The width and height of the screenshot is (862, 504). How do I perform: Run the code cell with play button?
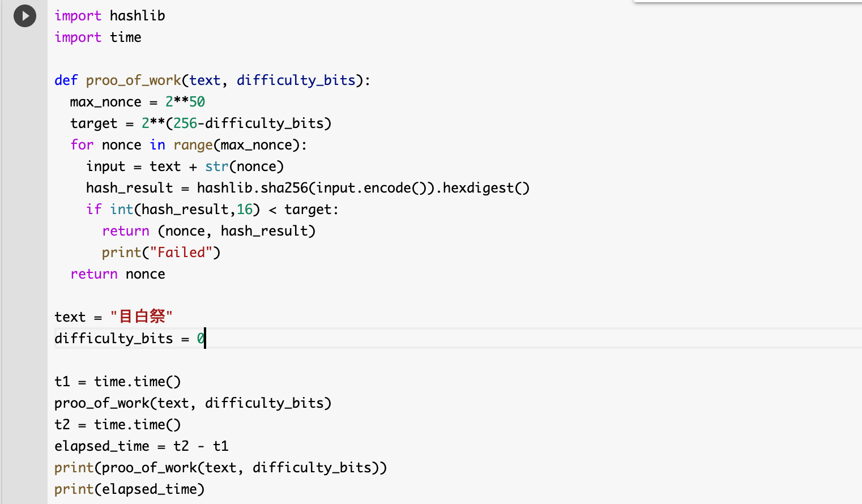click(x=25, y=16)
